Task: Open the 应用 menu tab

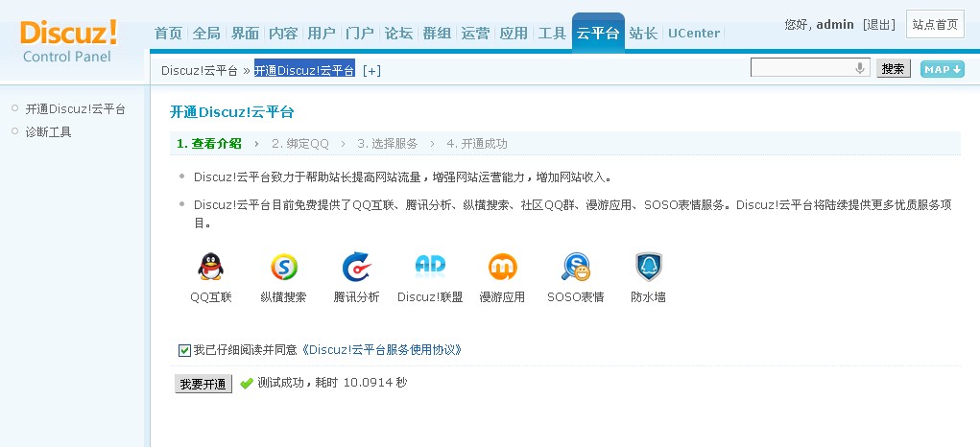Action: pos(514,33)
